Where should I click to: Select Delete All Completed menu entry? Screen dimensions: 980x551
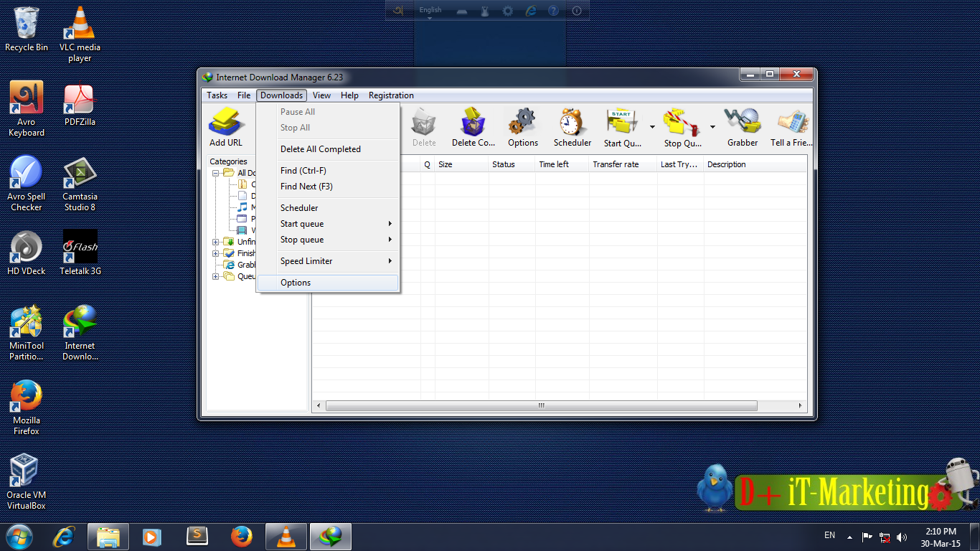point(328,149)
